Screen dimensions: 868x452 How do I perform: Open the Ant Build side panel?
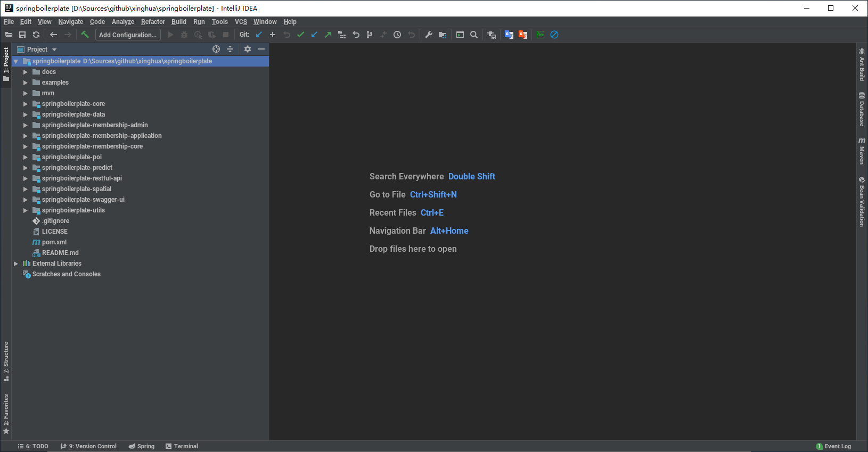(x=862, y=64)
